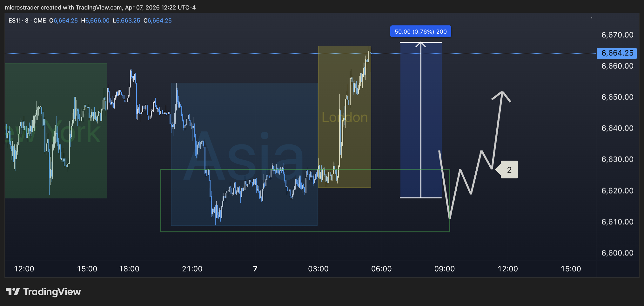Click the 6,650.00 price axis label
This screenshot has height=306, width=644.
click(x=617, y=97)
